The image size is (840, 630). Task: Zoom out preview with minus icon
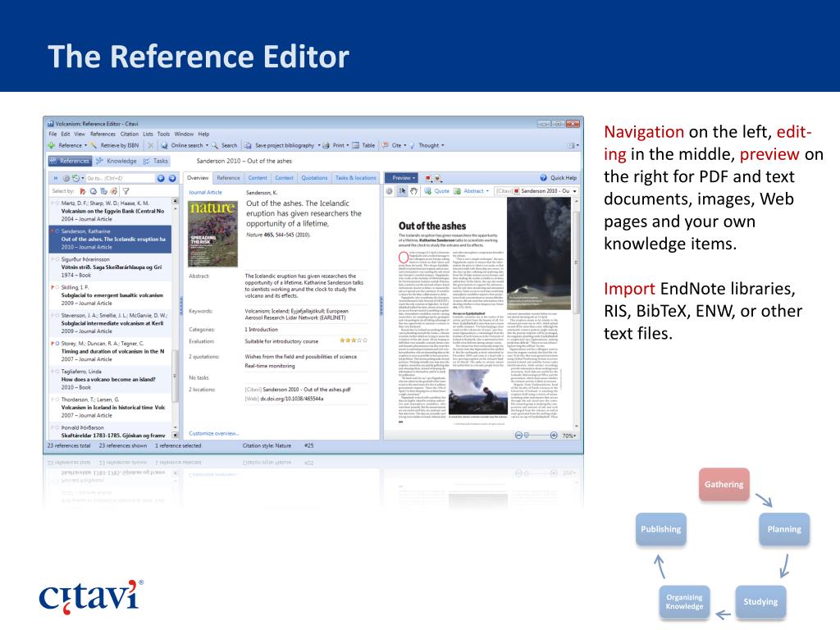(518, 436)
